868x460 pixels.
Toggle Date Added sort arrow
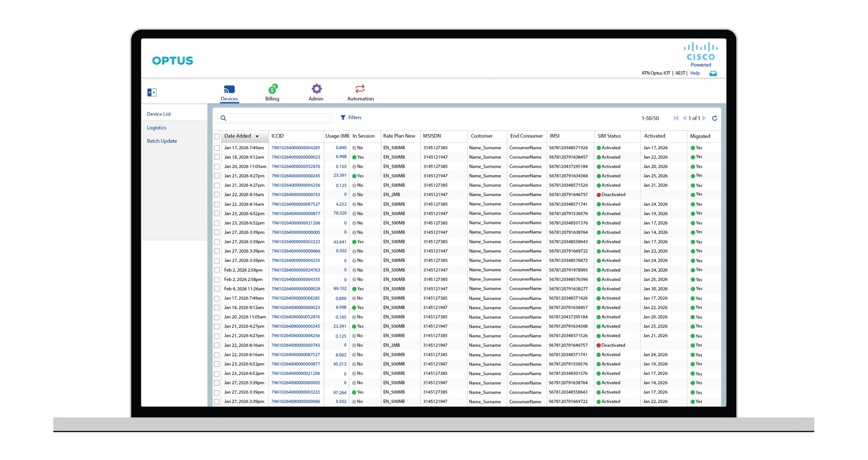click(x=257, y=137)
